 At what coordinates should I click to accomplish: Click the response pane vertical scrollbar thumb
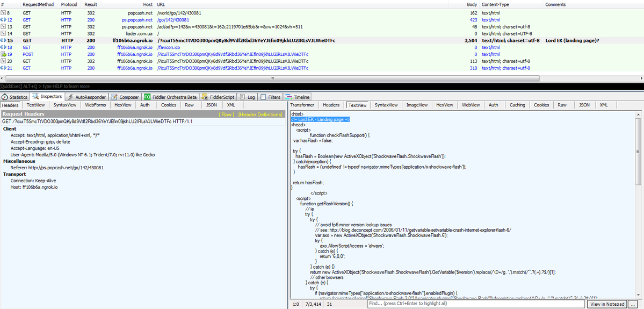(638, 151)
